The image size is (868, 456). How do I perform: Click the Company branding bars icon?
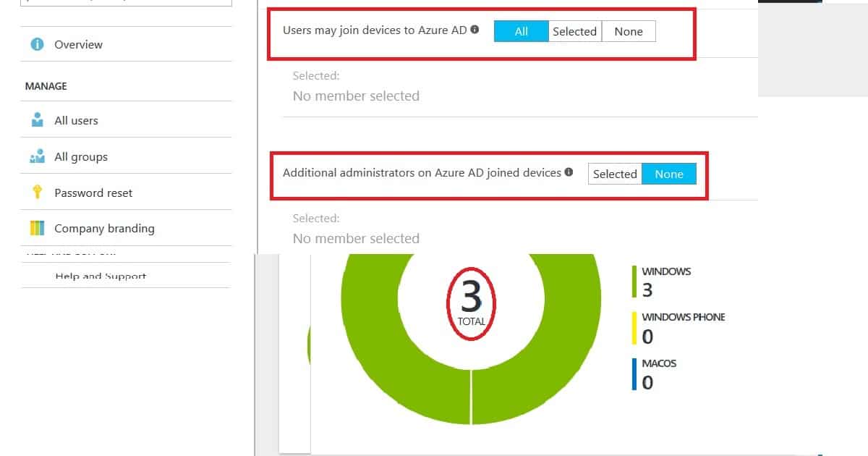(38, 228)
